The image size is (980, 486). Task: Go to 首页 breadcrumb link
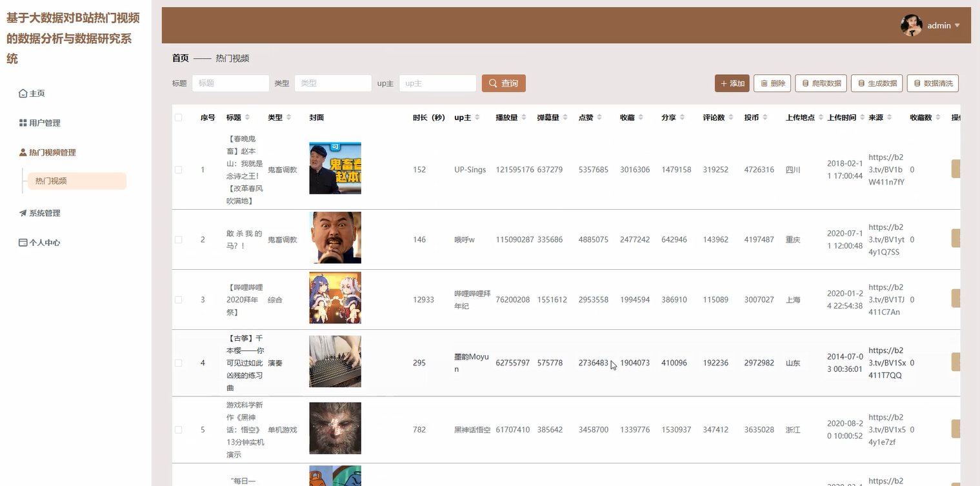point(180,58)
